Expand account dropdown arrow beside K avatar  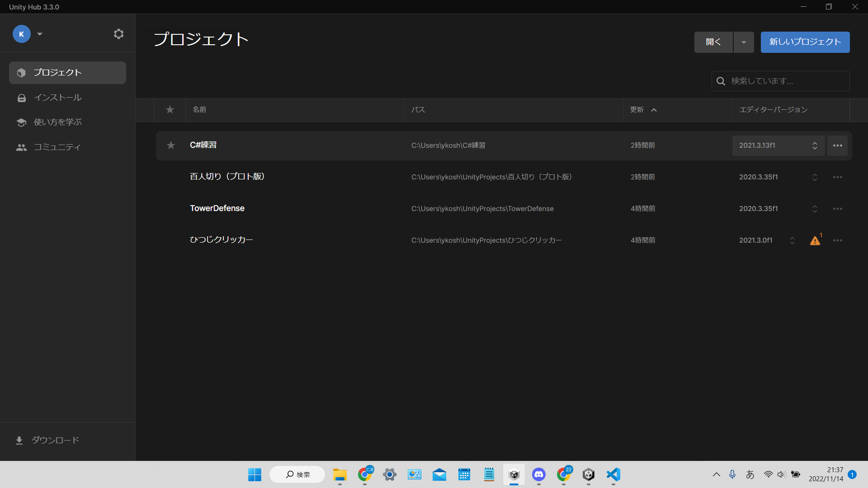[x=40, y=34]
